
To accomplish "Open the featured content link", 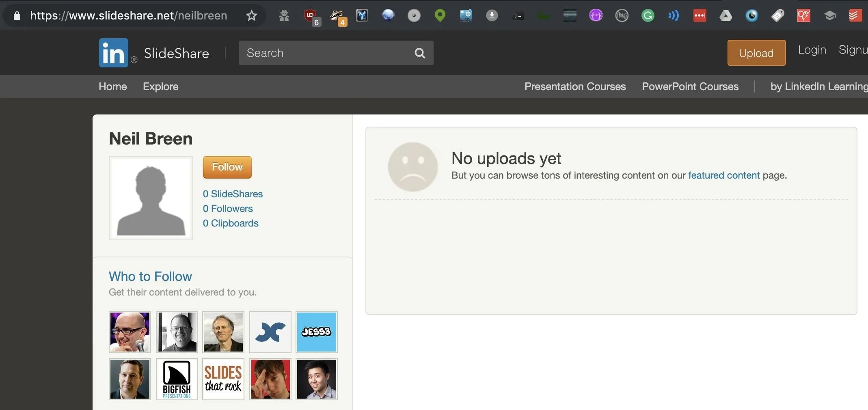I will (723, 175).
